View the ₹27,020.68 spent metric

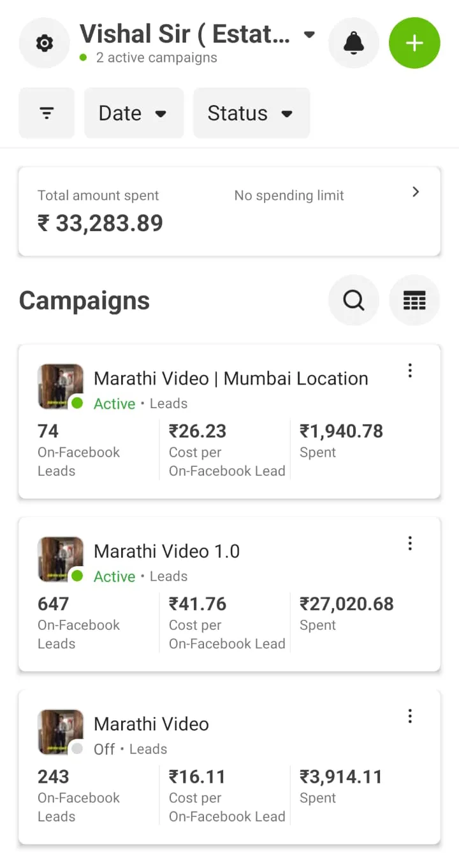click(346, 604)
